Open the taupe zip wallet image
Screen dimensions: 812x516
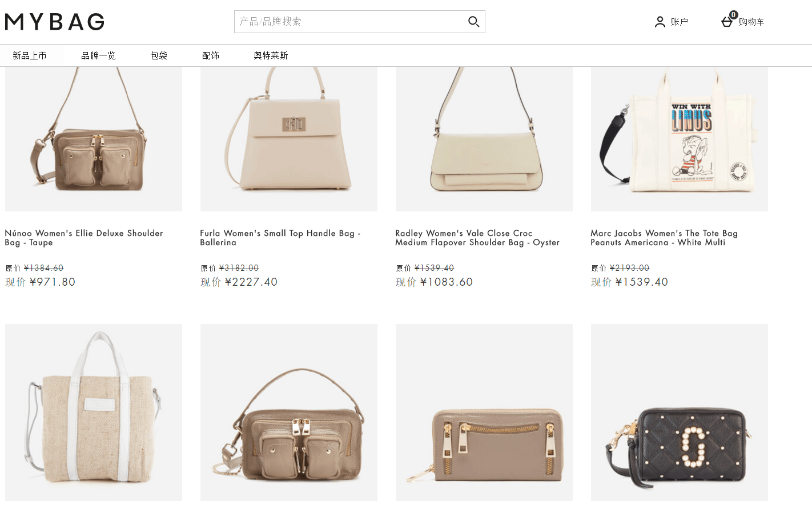[484, 413]
